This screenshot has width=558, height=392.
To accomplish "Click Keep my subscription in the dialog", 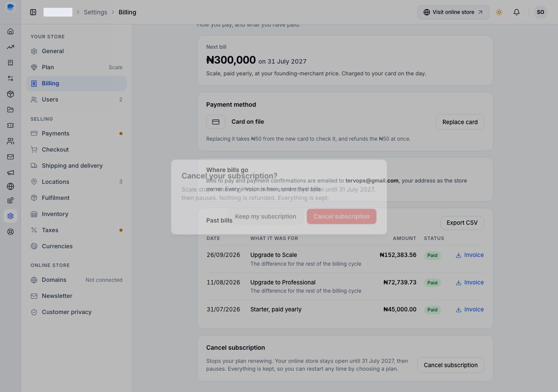I will 265,216.
